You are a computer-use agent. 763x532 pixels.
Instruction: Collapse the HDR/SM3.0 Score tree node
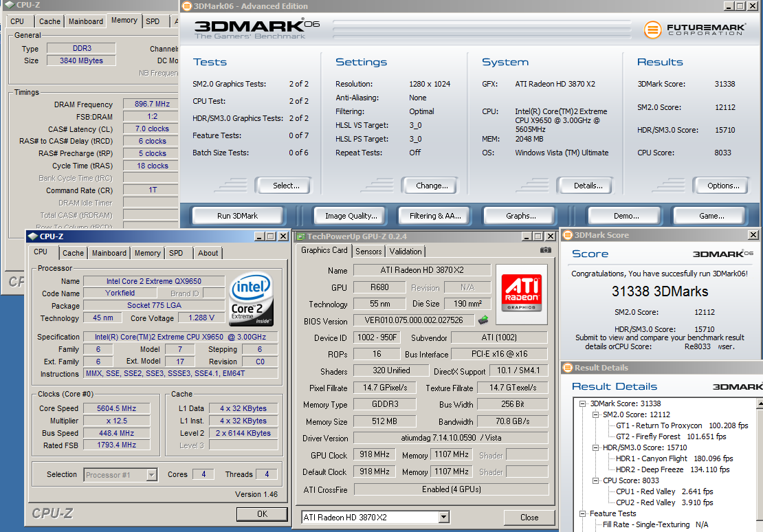tap(595, 447)
